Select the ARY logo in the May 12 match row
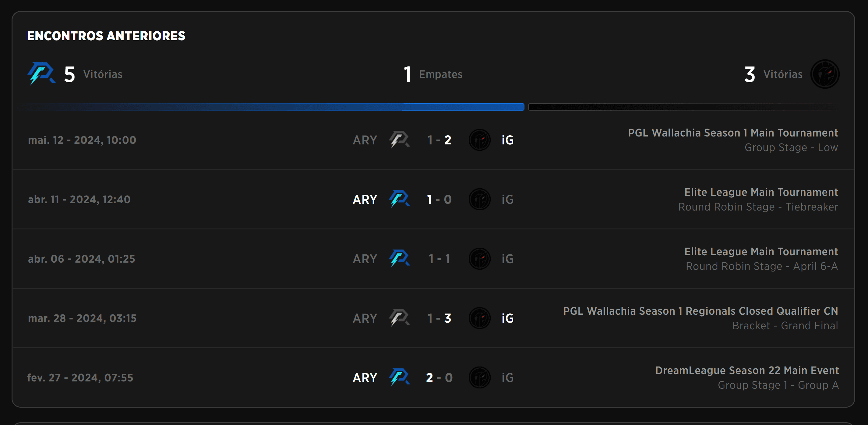868x425 pixels. (400, 140)
